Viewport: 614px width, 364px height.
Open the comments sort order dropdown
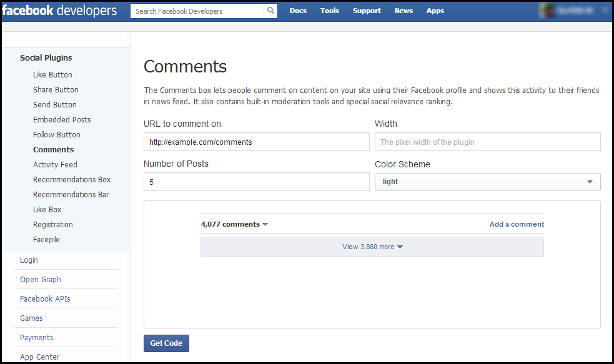point(265,224)
